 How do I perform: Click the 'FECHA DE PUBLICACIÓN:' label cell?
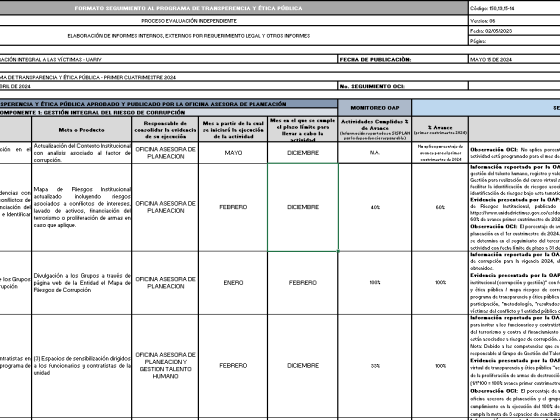[403, 60]
